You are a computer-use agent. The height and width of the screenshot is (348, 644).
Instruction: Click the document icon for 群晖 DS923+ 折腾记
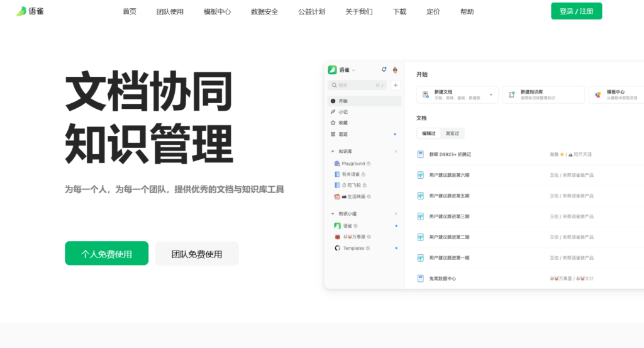pyautogui.click(x=421, y=154)
